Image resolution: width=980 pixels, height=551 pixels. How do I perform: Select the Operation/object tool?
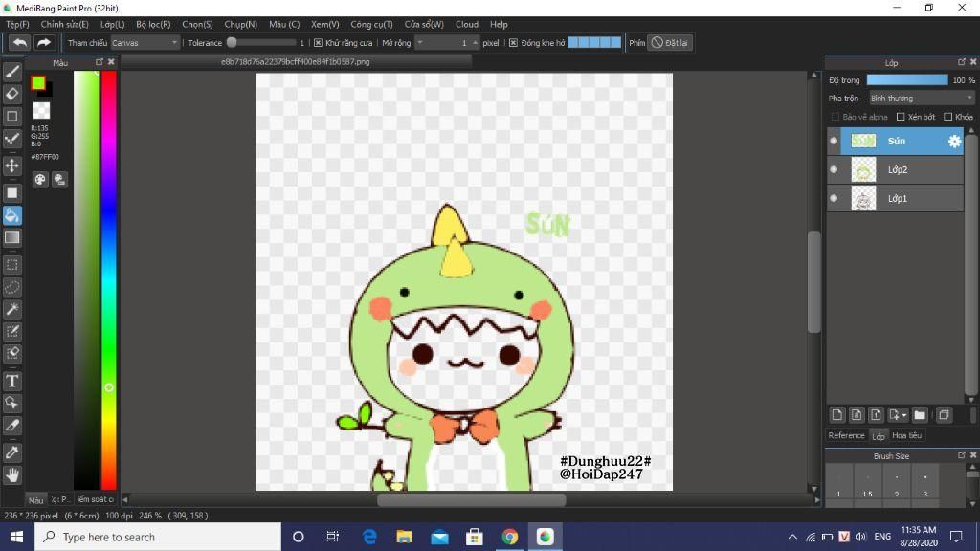pos(11,403)
